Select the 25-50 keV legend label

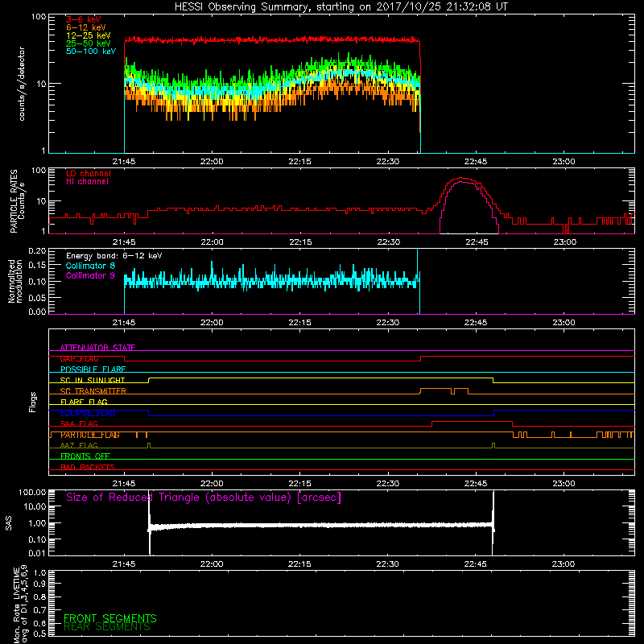88,43
